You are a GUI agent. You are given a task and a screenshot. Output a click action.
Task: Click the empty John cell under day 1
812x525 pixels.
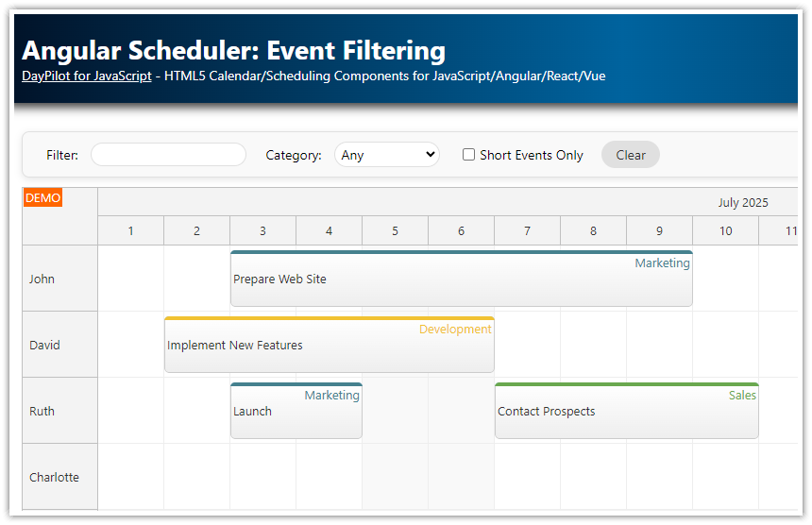(130, 279)
